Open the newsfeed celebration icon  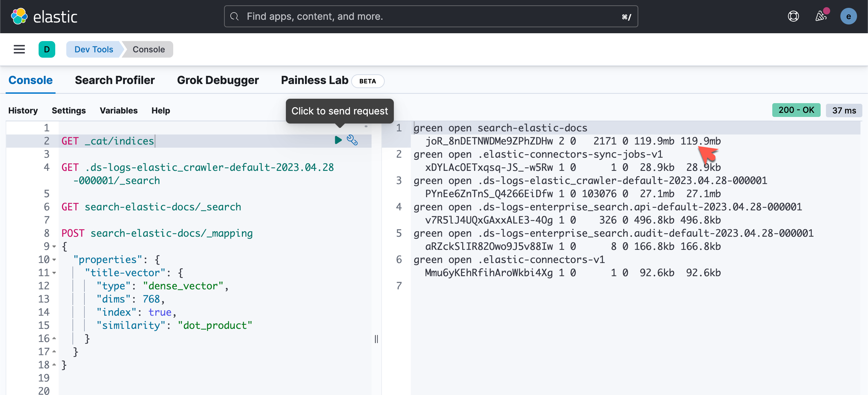tap(821, 16)
